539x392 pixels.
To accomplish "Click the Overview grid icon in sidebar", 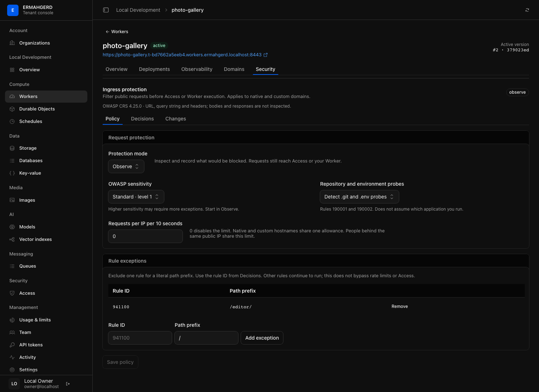I will pos(12,70).
